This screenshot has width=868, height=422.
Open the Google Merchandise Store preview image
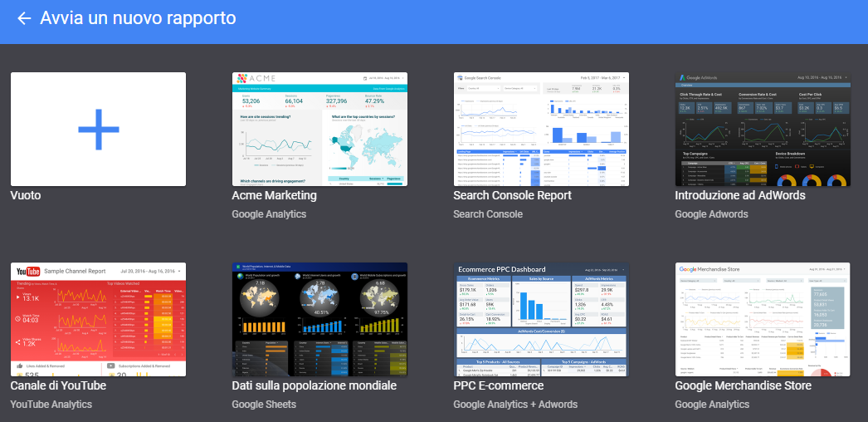[763, 320]
